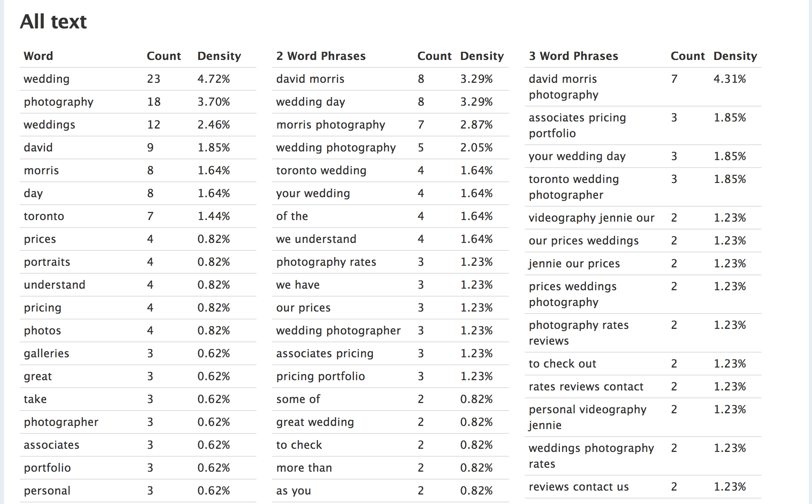Image resolution: width=812 pixels, height=504 pixels.
Task: Click the 'david morris' two-word phrase
Action: [x=310, y=79]
